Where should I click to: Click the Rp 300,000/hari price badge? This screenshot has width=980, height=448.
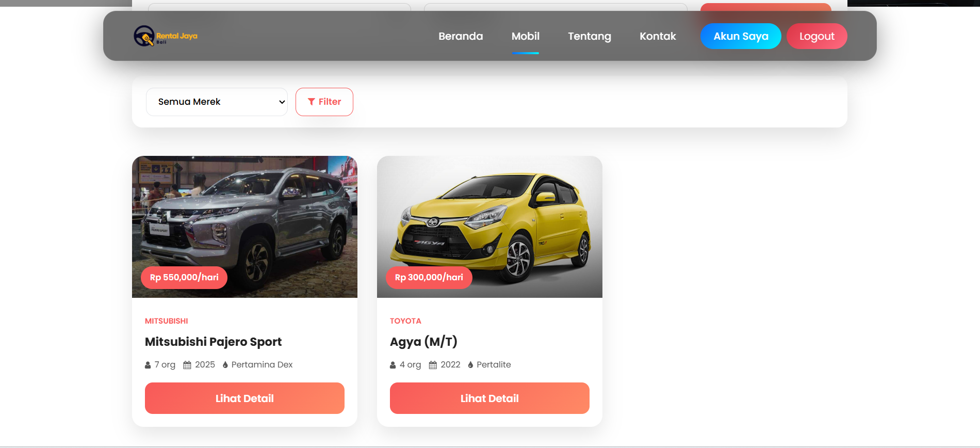[429, 278]
